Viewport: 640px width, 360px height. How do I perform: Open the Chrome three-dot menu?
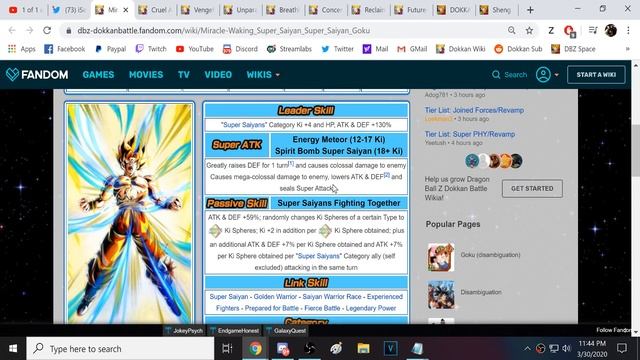(628, 31)
